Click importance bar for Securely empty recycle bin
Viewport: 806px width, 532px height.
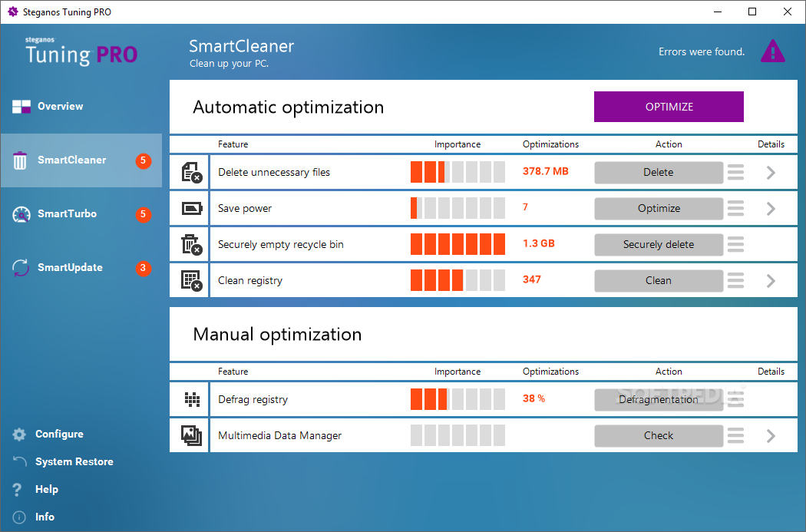click(x=458, y=244)
